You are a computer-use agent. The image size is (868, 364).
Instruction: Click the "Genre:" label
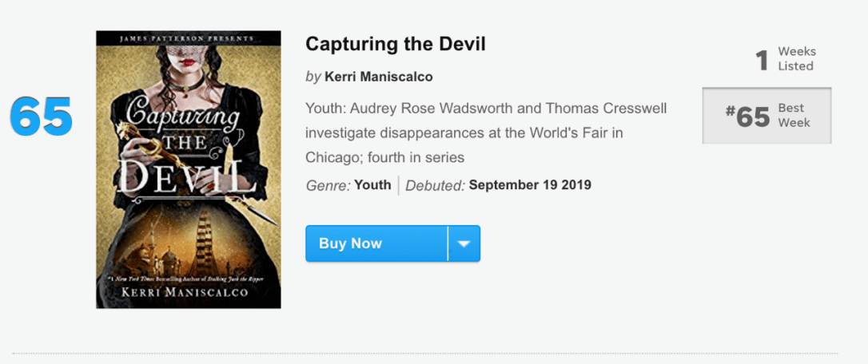point(328,185)
